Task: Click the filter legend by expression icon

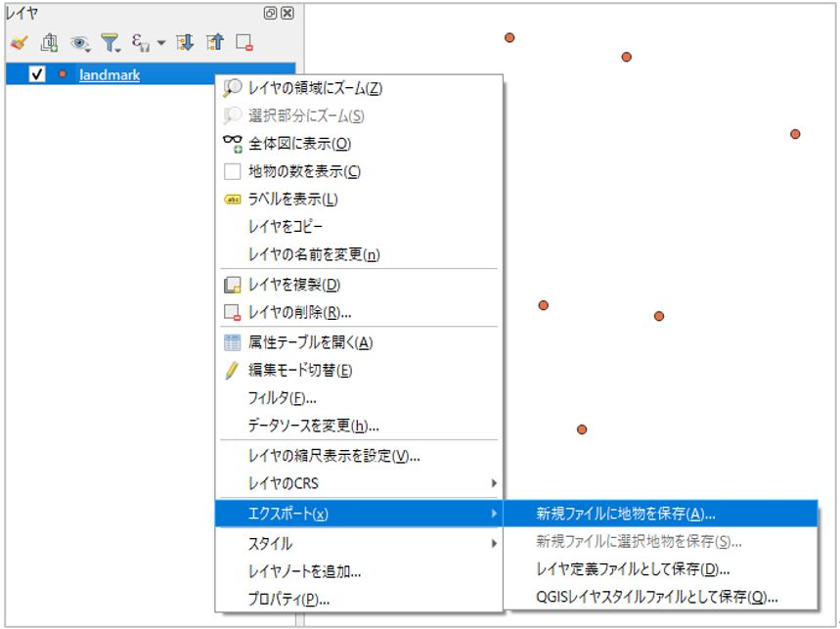Action: 141,42
